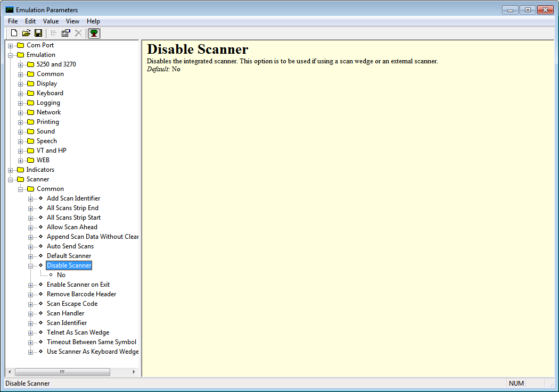Click the list view toolbar icon
The image size is (559, 392).
click(53, 33)
